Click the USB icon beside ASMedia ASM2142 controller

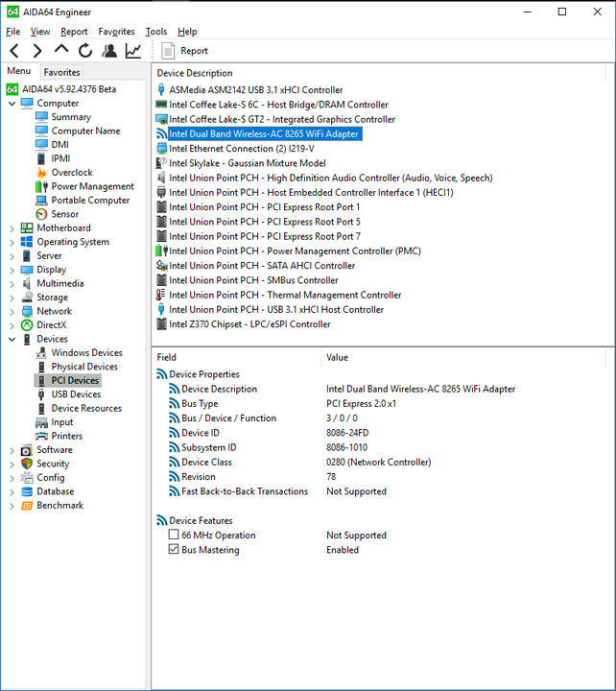coord(161,90)
